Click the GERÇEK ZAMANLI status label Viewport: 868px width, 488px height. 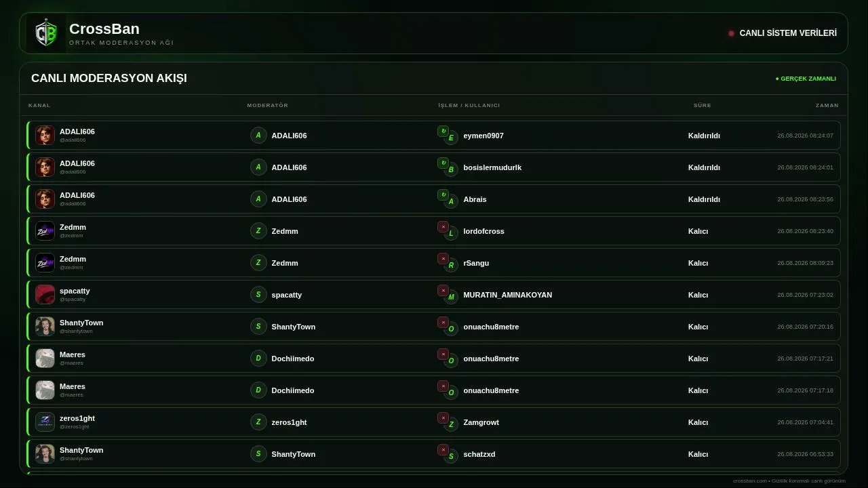(806, 79)
